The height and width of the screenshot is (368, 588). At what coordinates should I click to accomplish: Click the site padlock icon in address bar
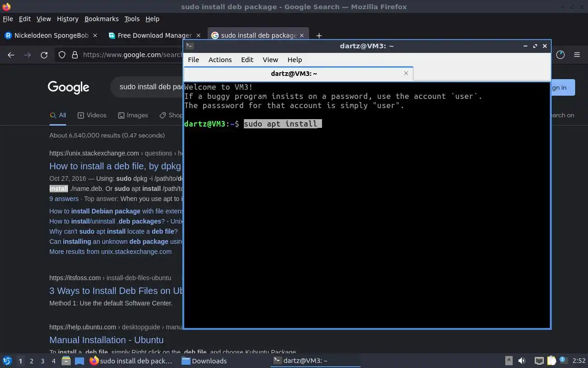coord(74,55)
